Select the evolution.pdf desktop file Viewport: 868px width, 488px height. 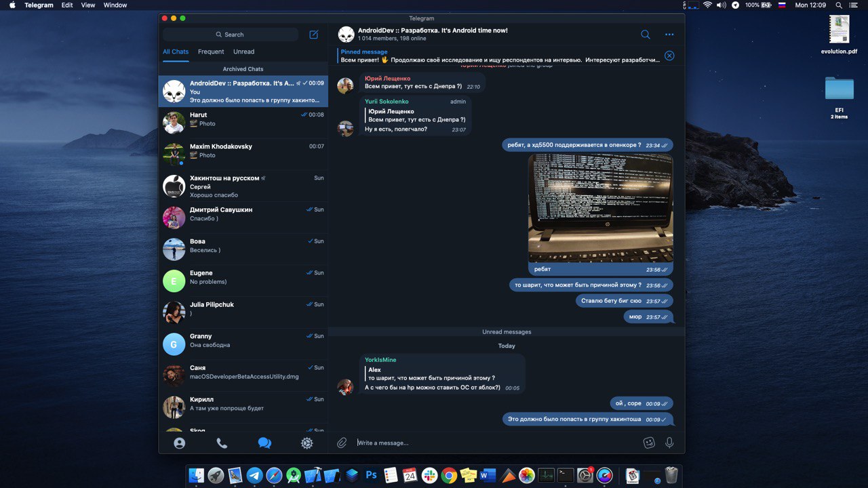[839, 35]
